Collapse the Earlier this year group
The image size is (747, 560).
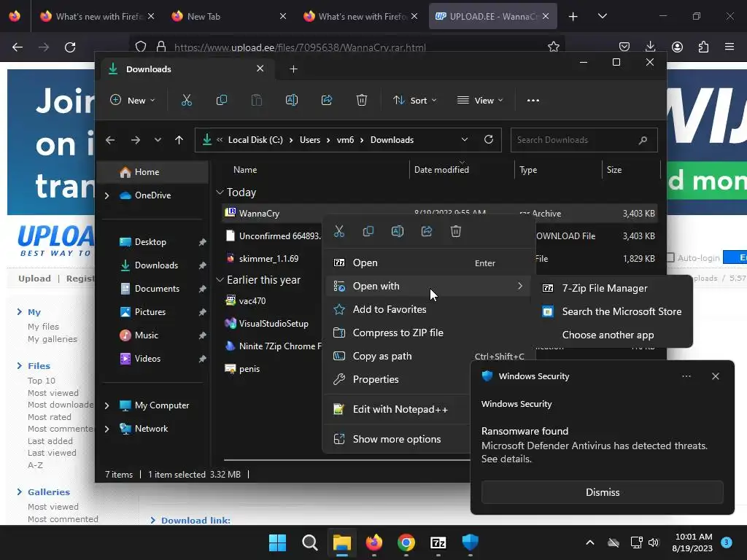[220, 280]
